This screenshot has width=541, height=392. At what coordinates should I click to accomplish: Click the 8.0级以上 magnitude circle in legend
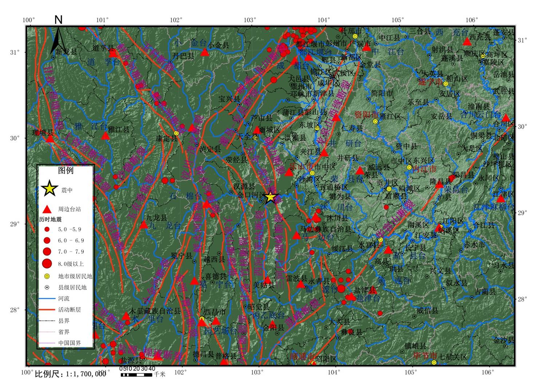[47, 264]
